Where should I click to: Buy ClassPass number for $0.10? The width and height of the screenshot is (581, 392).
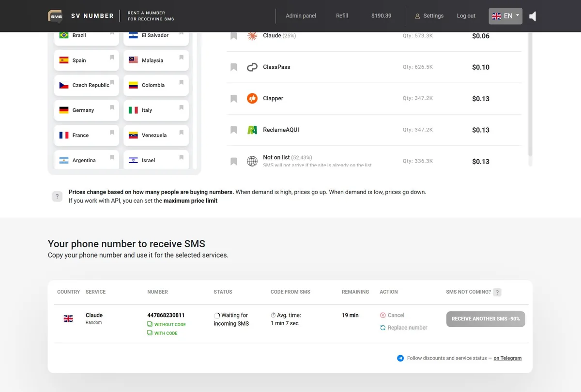pyautogui.click(x=481, y=67)
